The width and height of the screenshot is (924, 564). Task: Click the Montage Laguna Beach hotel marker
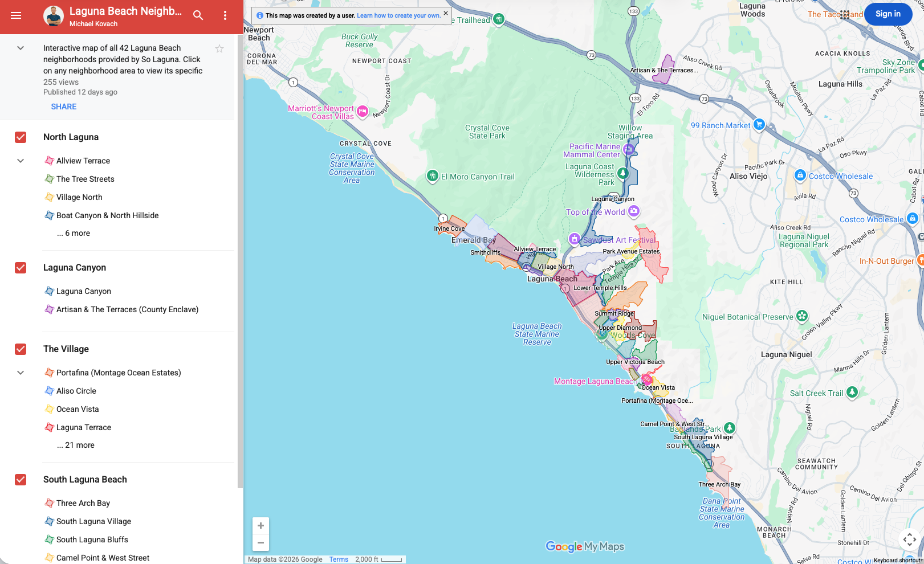pyautogui.click(x=646, y=379)
